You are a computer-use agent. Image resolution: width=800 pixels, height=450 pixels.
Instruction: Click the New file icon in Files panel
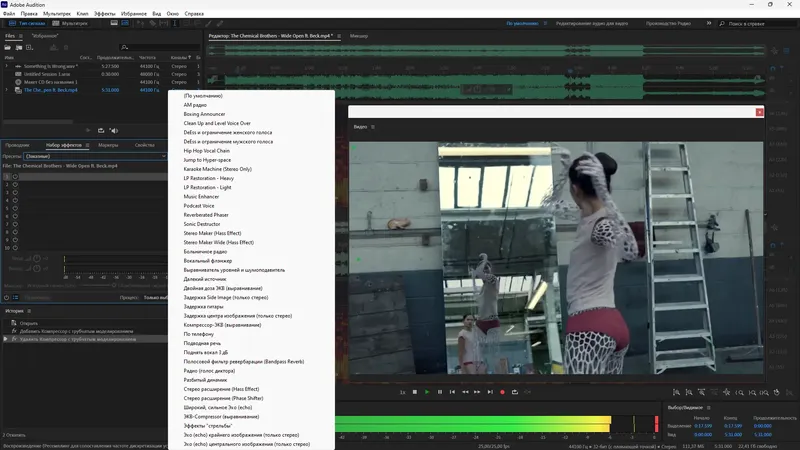(30, 47)
